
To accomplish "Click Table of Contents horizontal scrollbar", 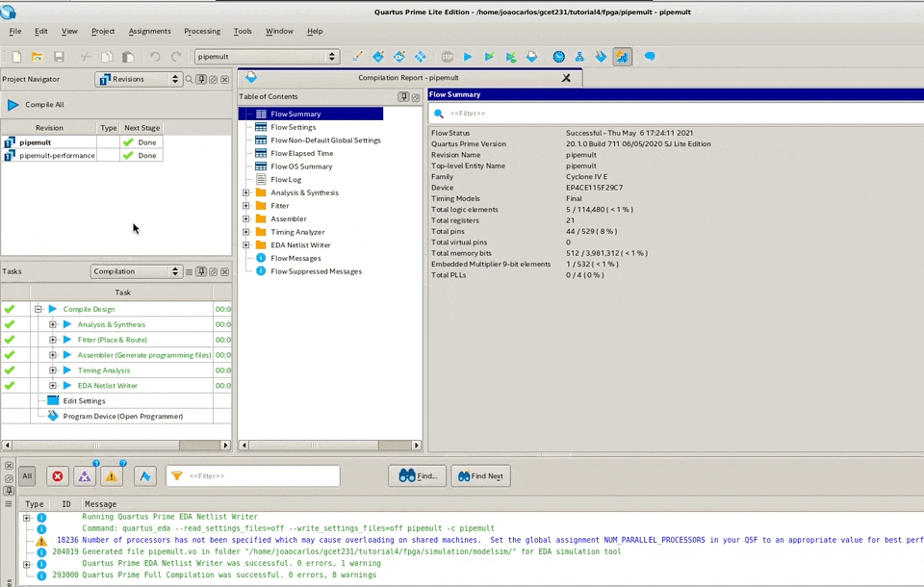I will (x=330, y=446).
